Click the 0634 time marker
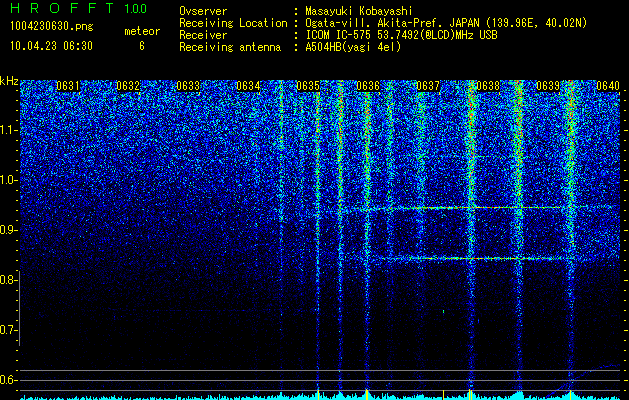629x400 pixels. tap(248, 86)
